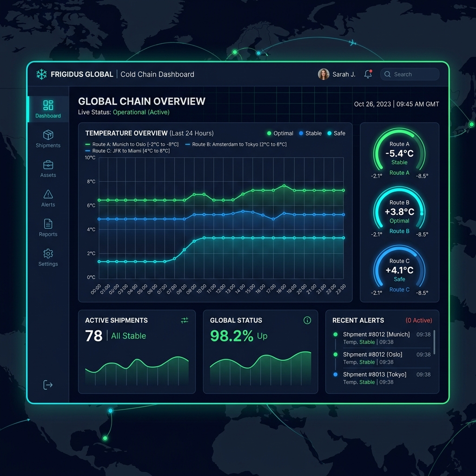Open the Alerts warning triangle icon
This screenshot has height=476, width=476.
click(48, 194)
